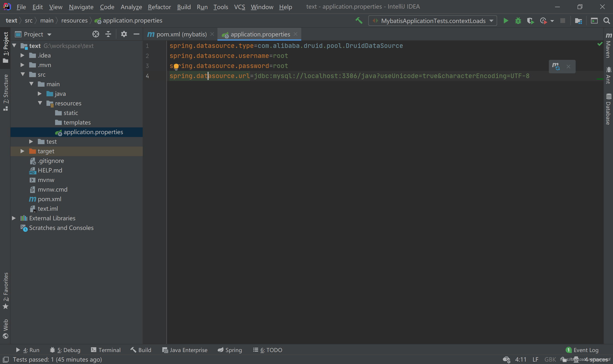This screenshot has width=613, height=364.
Task: Open the VCS menu
Action: pyautogui.click(x=239, y=7)
